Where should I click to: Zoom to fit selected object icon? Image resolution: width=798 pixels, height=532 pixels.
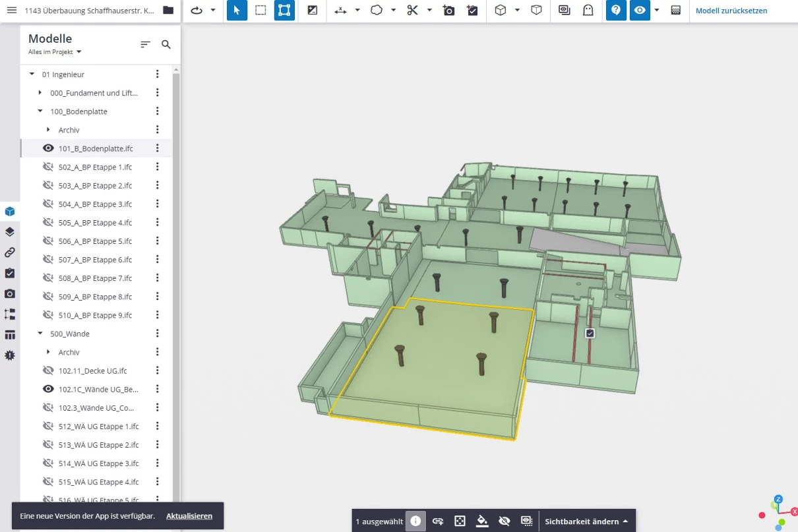coord(460,521)
